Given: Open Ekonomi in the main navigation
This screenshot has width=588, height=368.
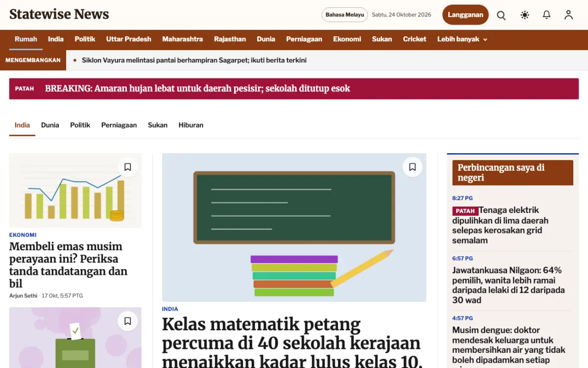Looking at the screenshot, I should (347, 39).
